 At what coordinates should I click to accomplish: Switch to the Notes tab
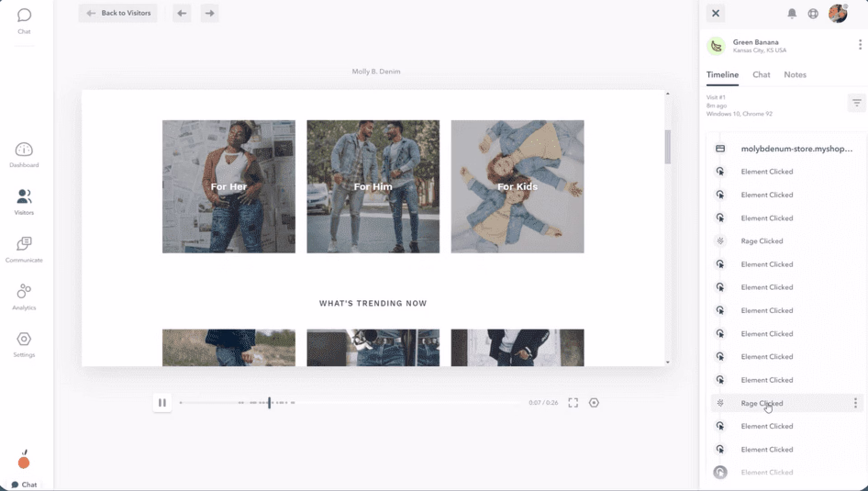[x=795, y=75]
